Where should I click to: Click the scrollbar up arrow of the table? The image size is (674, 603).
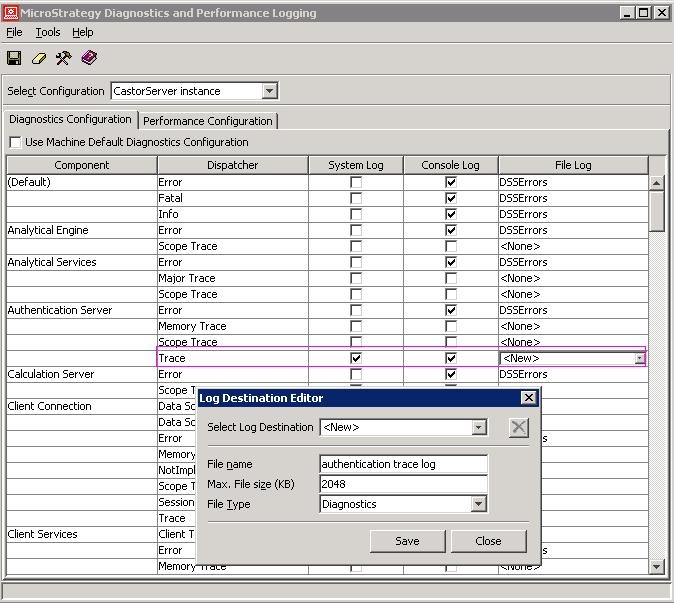coord(656,183)
